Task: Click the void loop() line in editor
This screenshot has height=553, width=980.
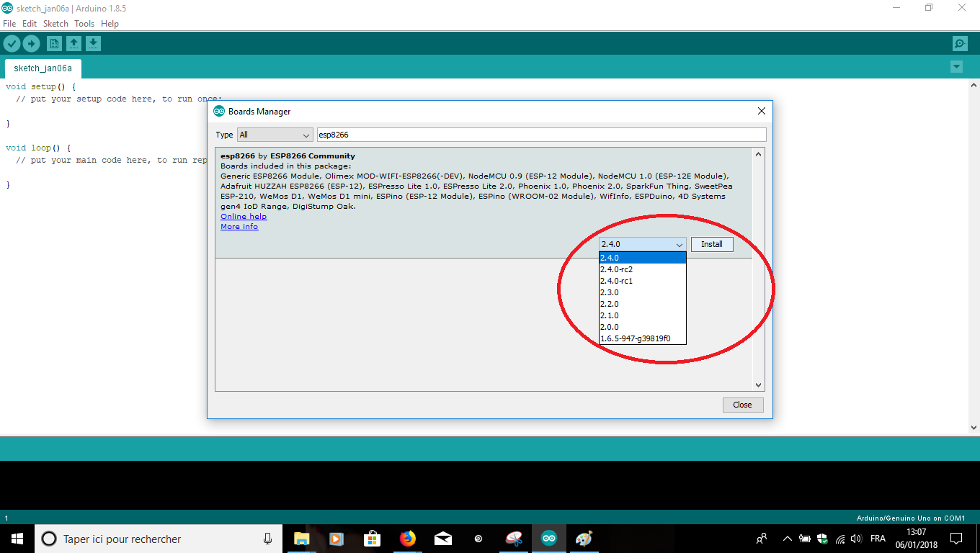Action: pyautogui.click(x=37, y=148)
